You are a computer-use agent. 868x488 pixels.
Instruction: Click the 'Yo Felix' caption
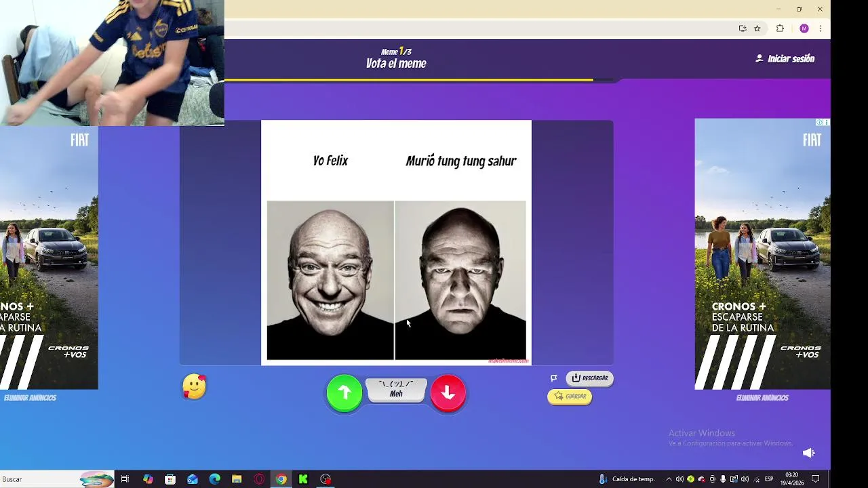click(x=330, y=161)
